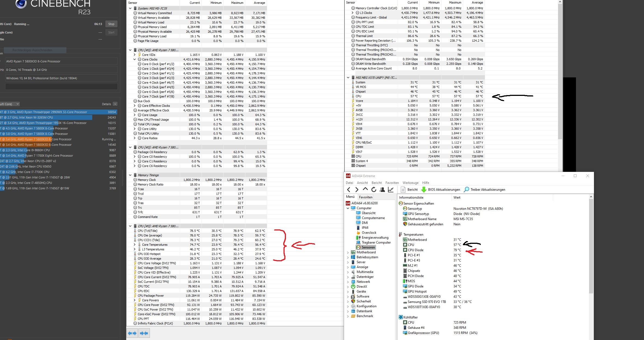Switch to the Menü tab in AIDA64

pos(350,197)
